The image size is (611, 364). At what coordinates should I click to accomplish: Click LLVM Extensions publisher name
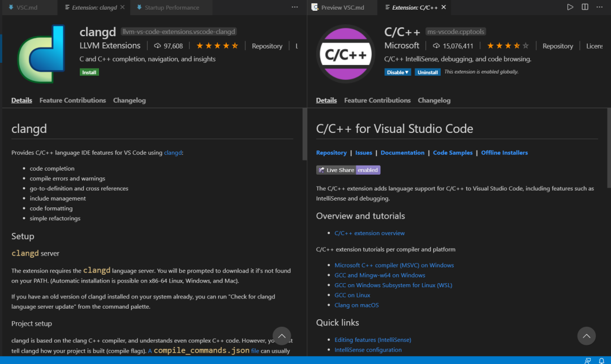[x=110, y=46]
